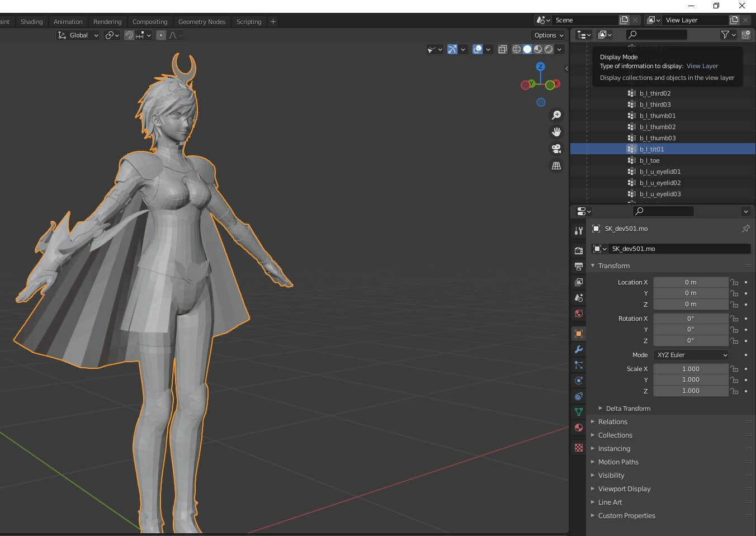The image size is (756, 536).
Task: Toggle the Scale Y lock
Action: [x=734, y=380]
